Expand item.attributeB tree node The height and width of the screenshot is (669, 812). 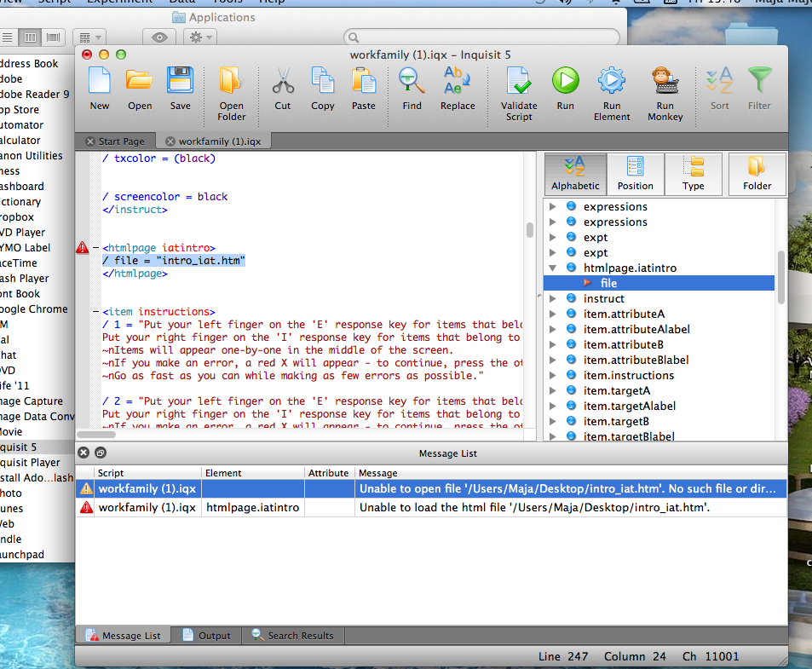553,344
